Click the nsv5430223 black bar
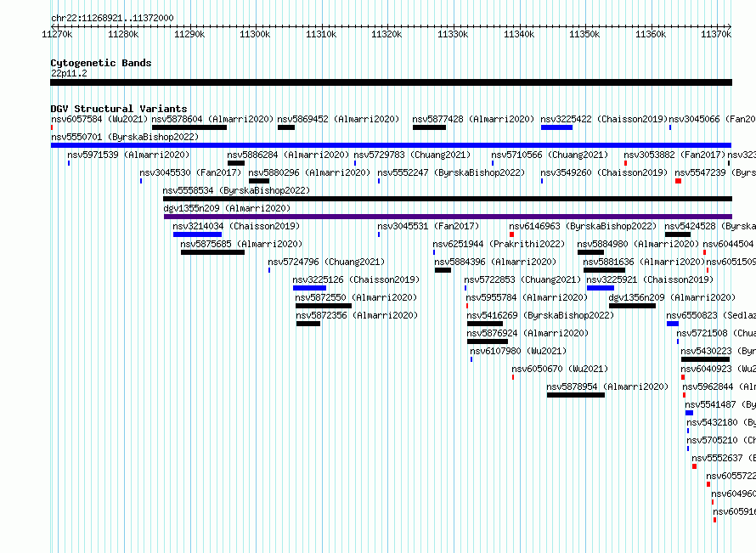 pyautogui.click(x=705, y=359)
